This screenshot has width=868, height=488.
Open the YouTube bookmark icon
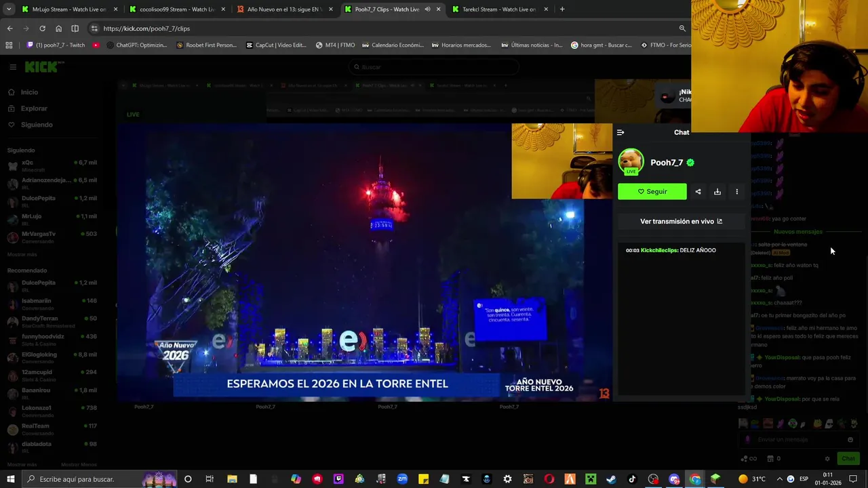(96, 45)
